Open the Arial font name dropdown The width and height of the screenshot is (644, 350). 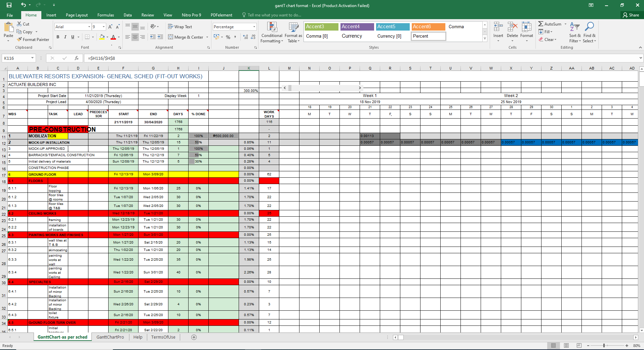point(89,27)
